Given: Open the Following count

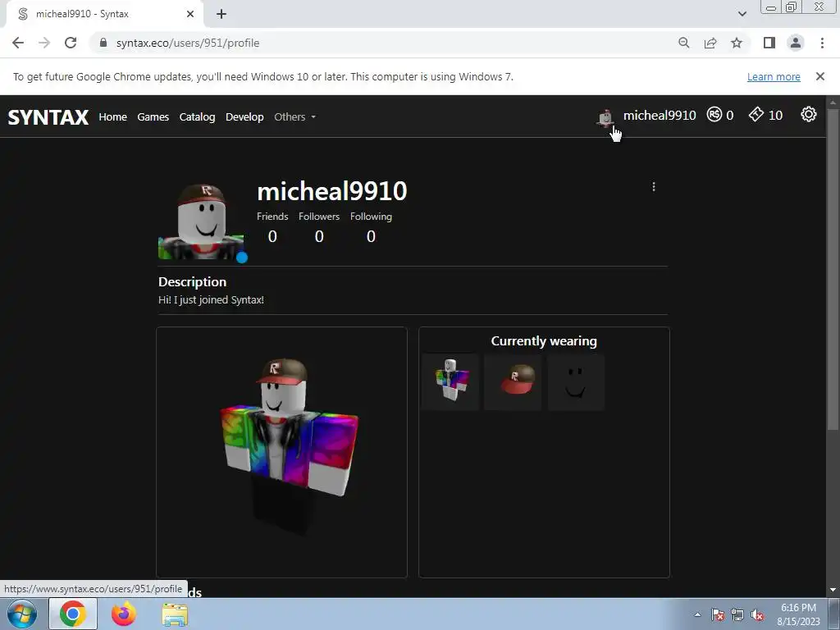Looking at the screenshot, I should (371, 236).
